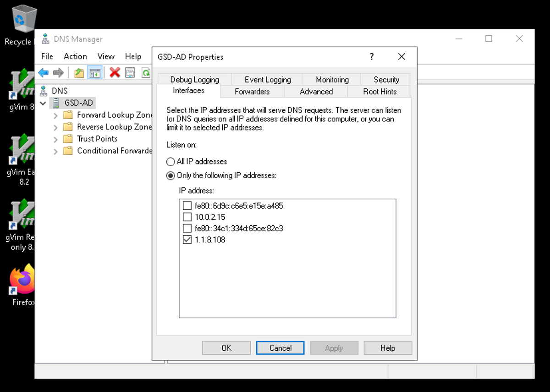
Task: Open the Action menu
Action: [75, 56]
